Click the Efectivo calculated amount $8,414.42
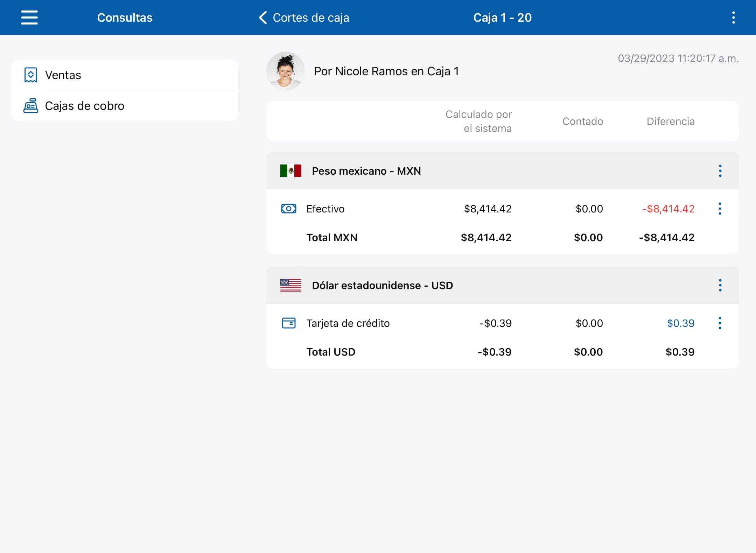 point(488,209)
